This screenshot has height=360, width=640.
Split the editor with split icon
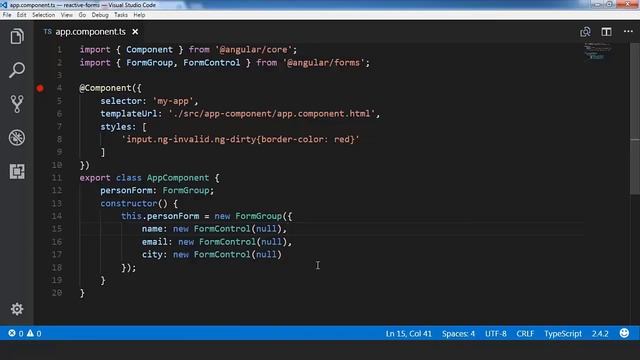point(607,32)
